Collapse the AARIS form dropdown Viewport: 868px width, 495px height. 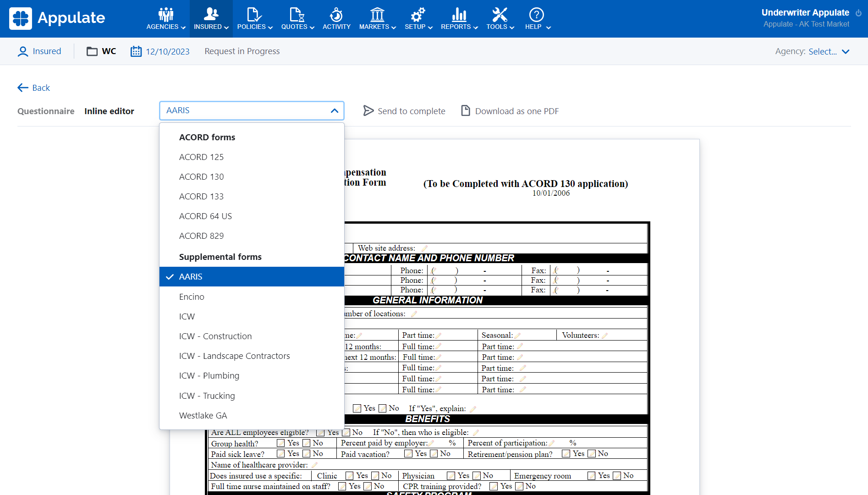pyautogui.click(x=334, y=111)
